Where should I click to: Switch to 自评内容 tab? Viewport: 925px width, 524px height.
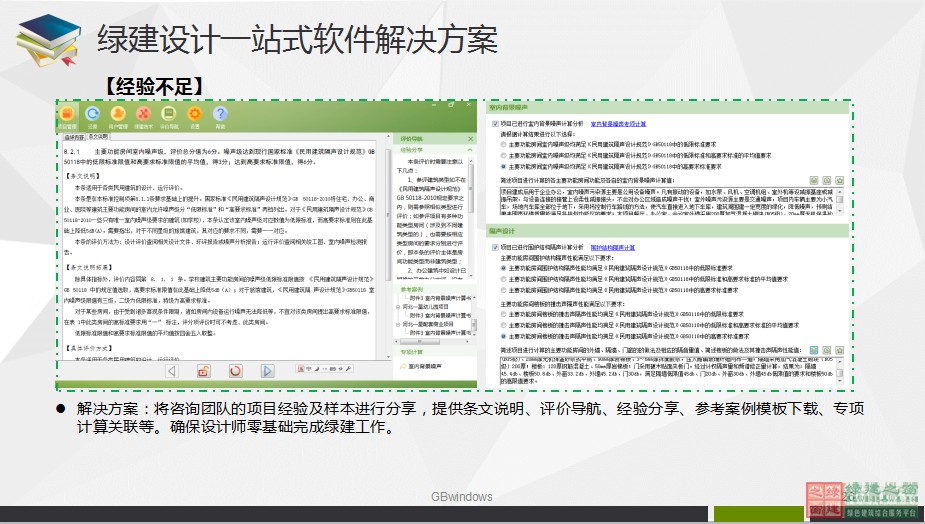(74, 137)
